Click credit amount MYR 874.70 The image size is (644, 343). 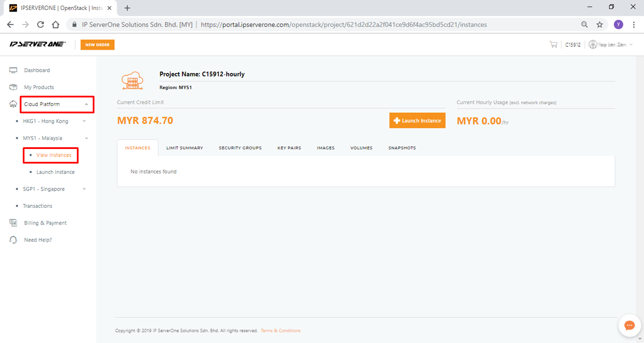[145, 121]
